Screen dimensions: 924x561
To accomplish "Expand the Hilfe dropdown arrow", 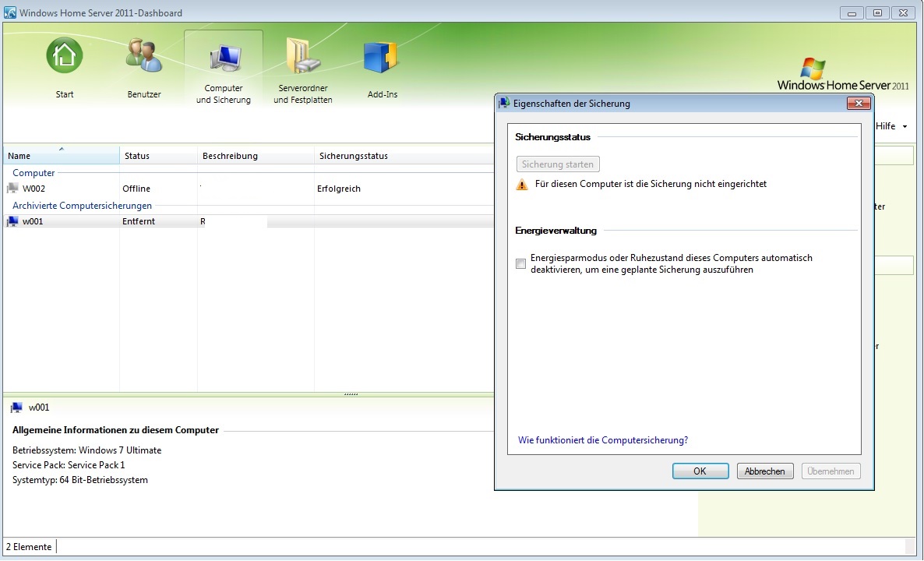I will (905, 126).
